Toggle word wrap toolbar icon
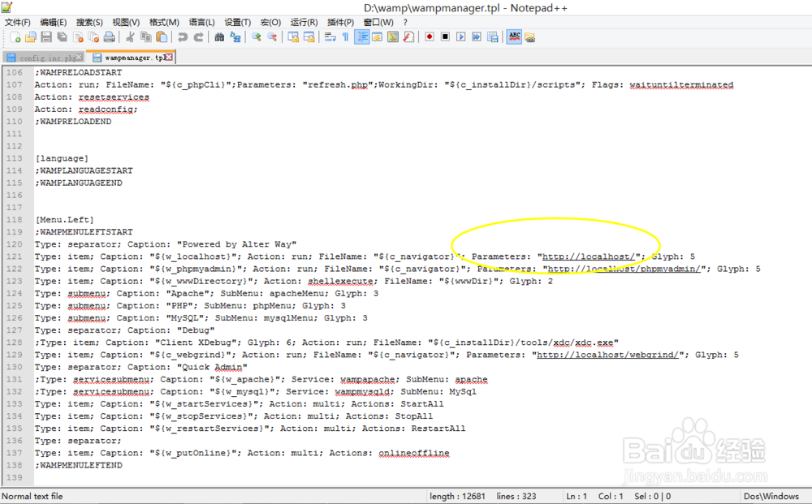The width and height of the screenshot is (812, 504). (x=330, y=37)
